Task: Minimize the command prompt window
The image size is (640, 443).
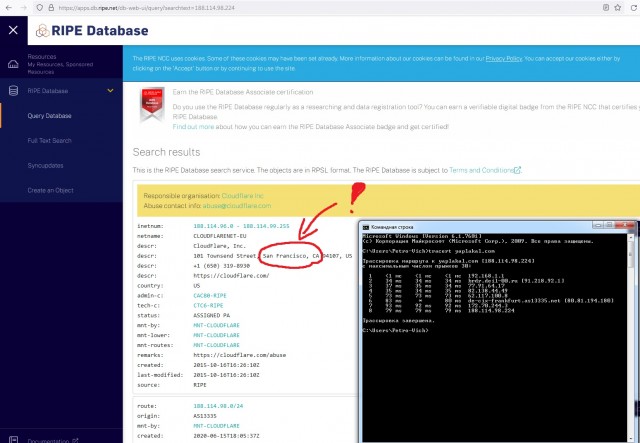Action: (x=599, y=225)
